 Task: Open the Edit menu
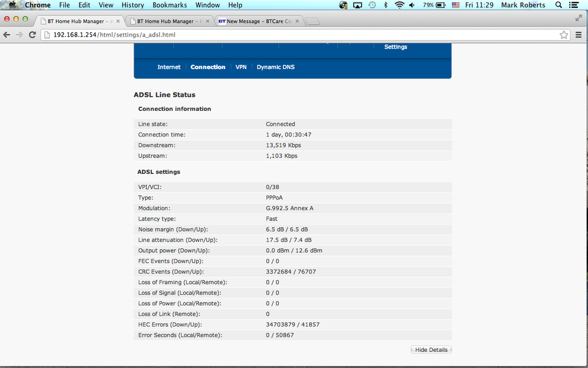[x=84, y=5]
